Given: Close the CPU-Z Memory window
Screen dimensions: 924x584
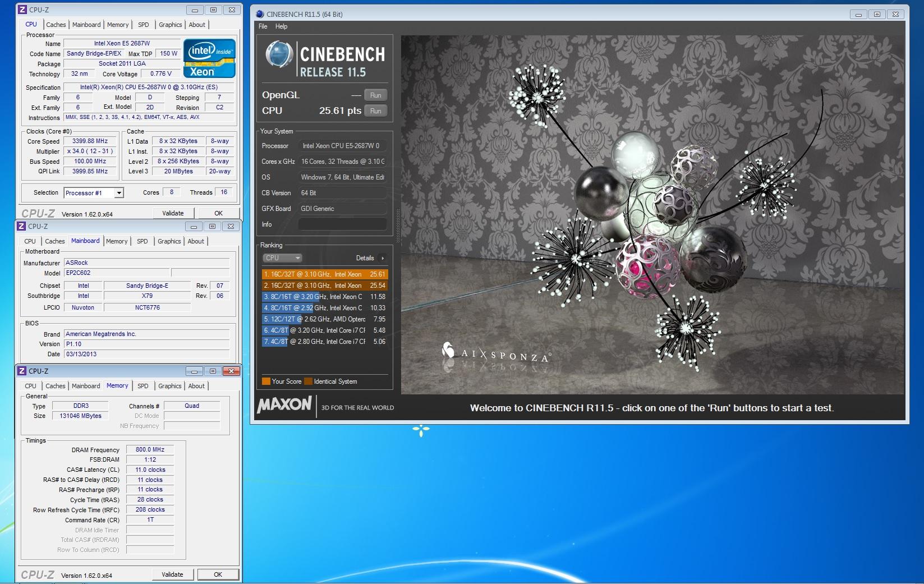Looking at the screenshot, I should [231, 371].
